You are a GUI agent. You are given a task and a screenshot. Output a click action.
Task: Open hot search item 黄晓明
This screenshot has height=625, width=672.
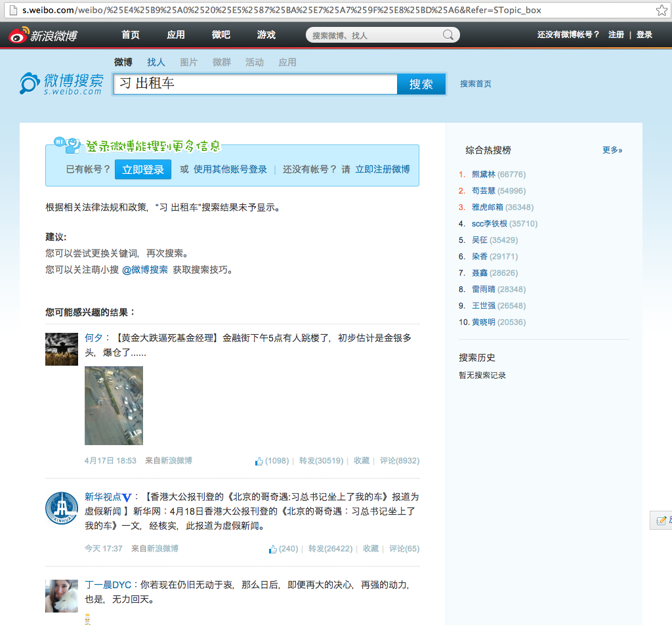pos(484,322)
